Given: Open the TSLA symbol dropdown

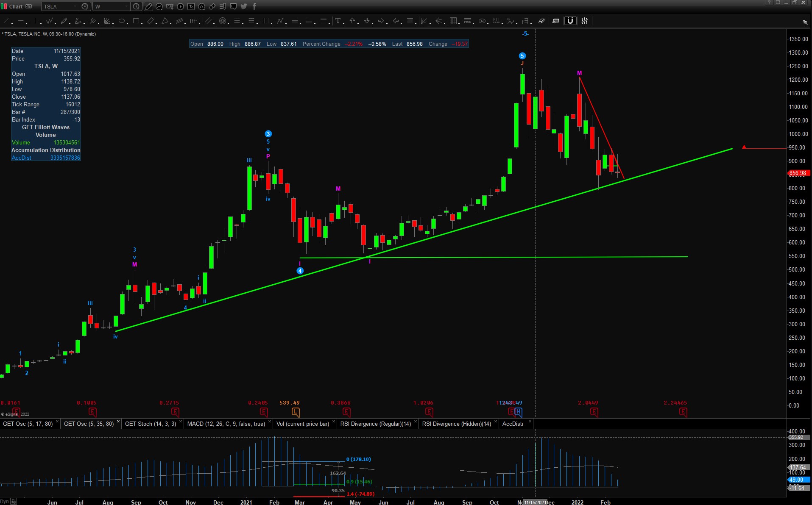Looking at the screenshot, I should point(75,6).
